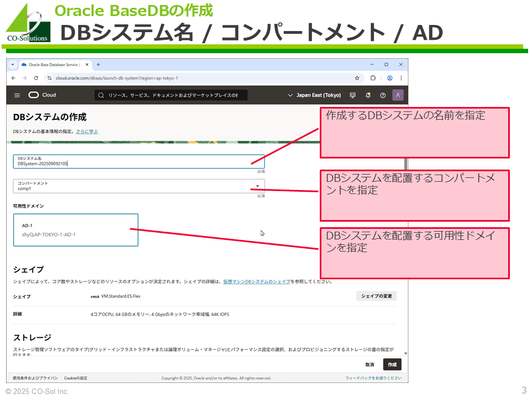The height and width of the screenshot is (399, 532).
Task: Open the Cloud Shell developer tools icon
Action: point(353,95)
